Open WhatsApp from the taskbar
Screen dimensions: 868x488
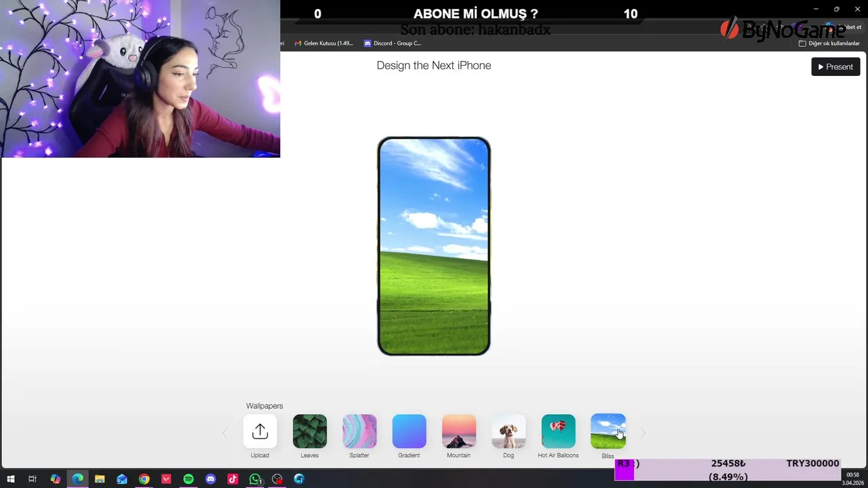[x=255, y=479]
